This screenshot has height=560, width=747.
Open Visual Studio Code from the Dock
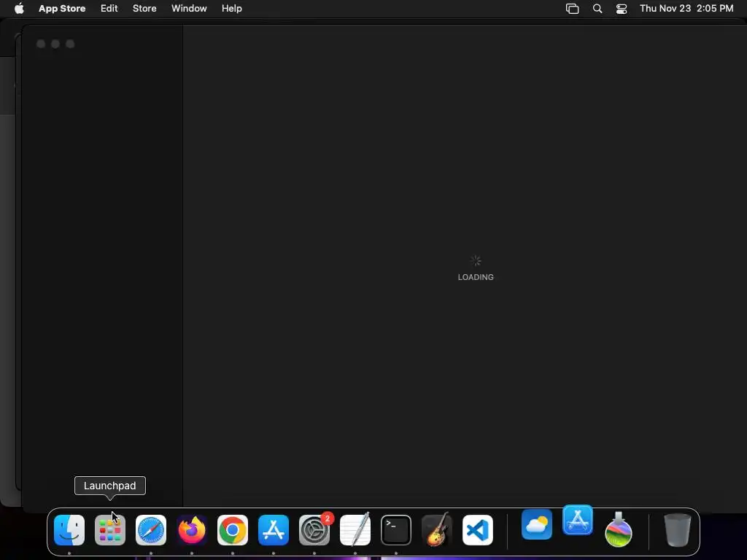[x=478, y=530]
